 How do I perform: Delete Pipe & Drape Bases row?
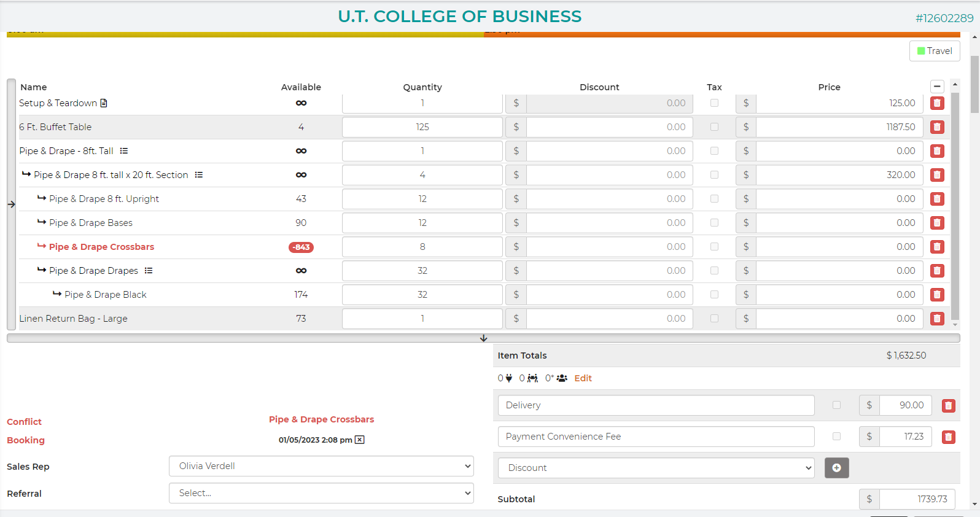pyautogui.click(x=937, y=223)
